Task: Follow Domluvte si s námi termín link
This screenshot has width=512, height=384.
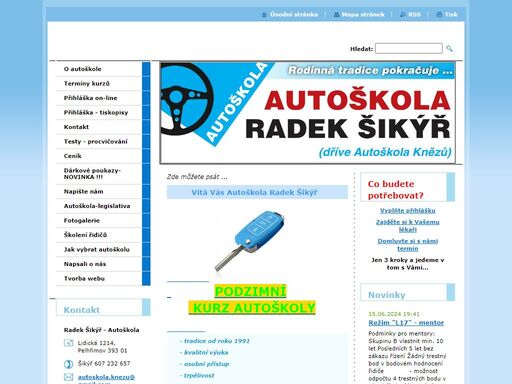Action: tap(408, 245)
